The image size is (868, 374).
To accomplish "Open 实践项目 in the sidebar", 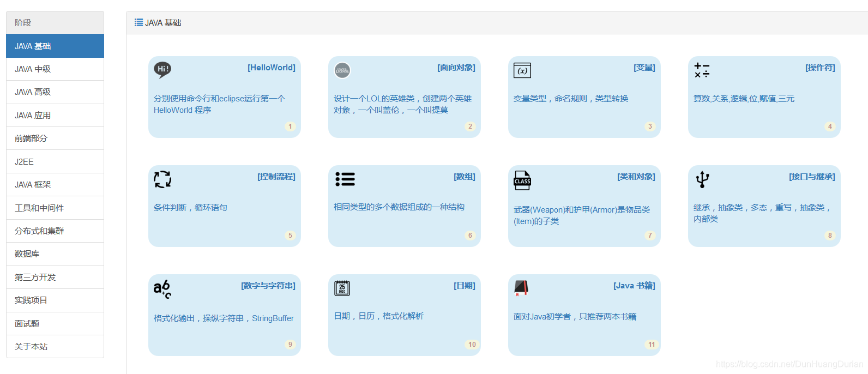I will (55, 300).
